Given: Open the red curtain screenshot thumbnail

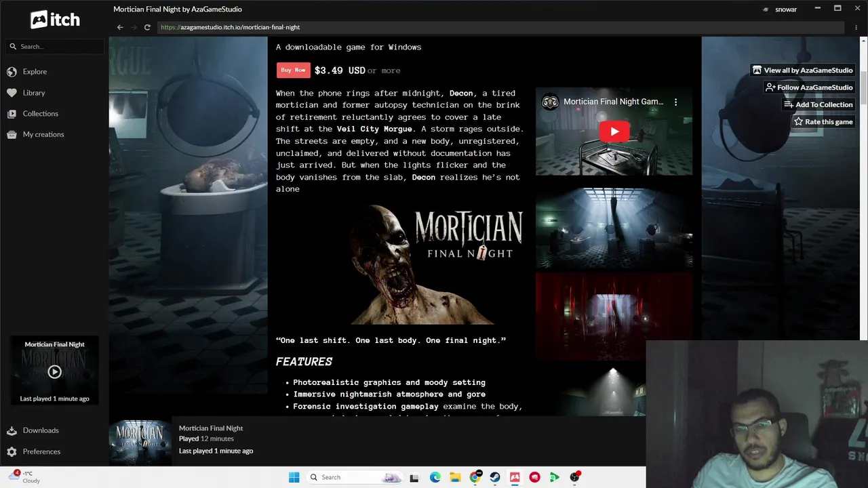Looking at the screenshot, I should [614, 316].
